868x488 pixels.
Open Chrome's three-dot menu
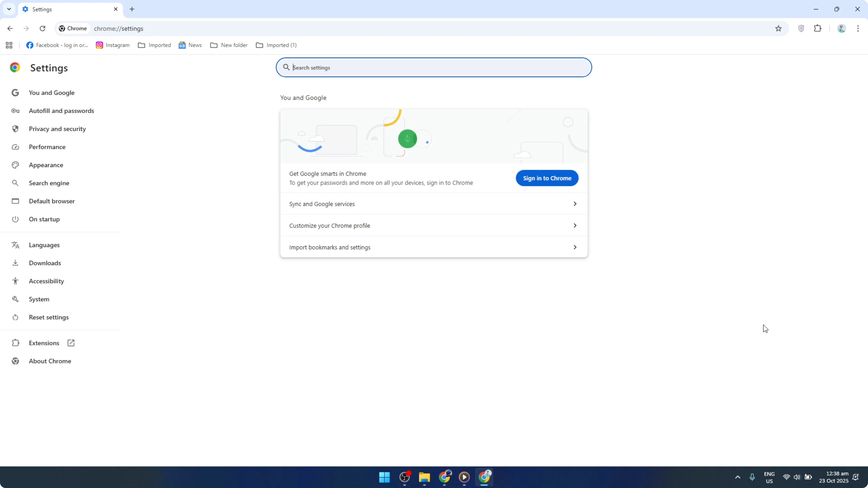859,28
